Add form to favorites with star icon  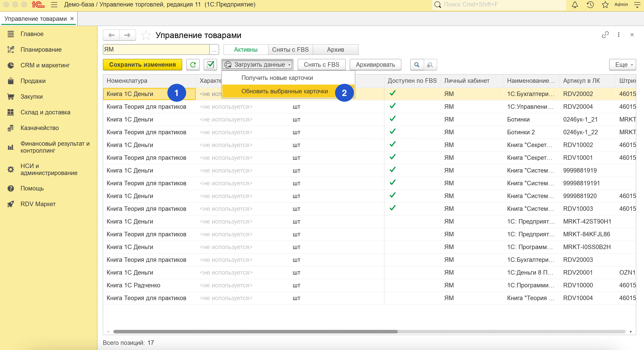pos(146,35)
